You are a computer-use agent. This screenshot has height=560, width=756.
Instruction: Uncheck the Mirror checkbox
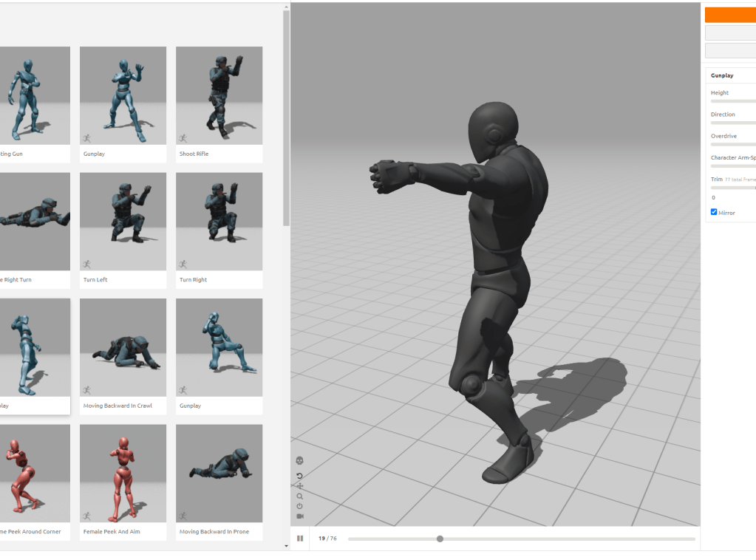click(x=714, y=212)
